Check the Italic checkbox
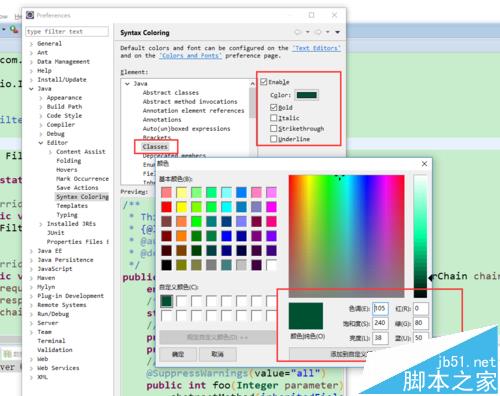 tap(274, 118)
